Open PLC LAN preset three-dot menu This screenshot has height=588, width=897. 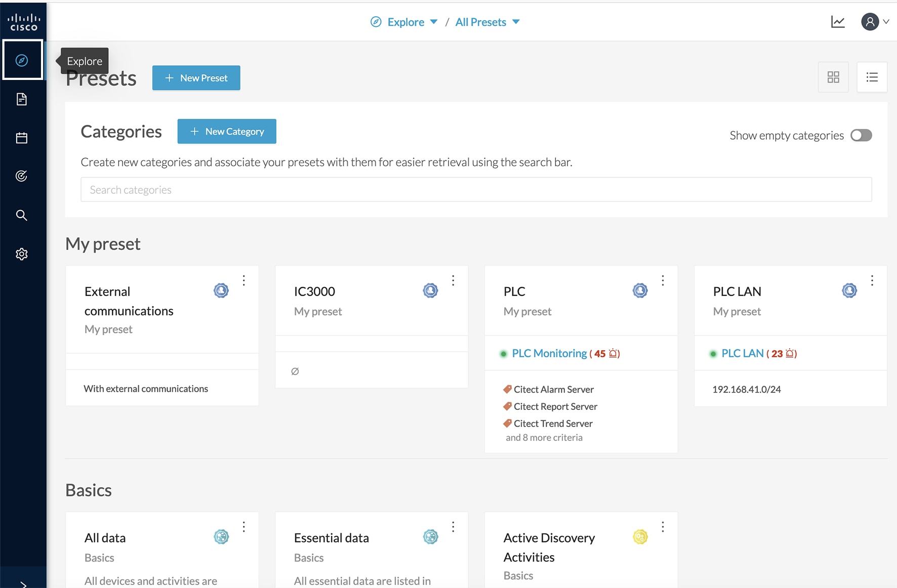872,280
